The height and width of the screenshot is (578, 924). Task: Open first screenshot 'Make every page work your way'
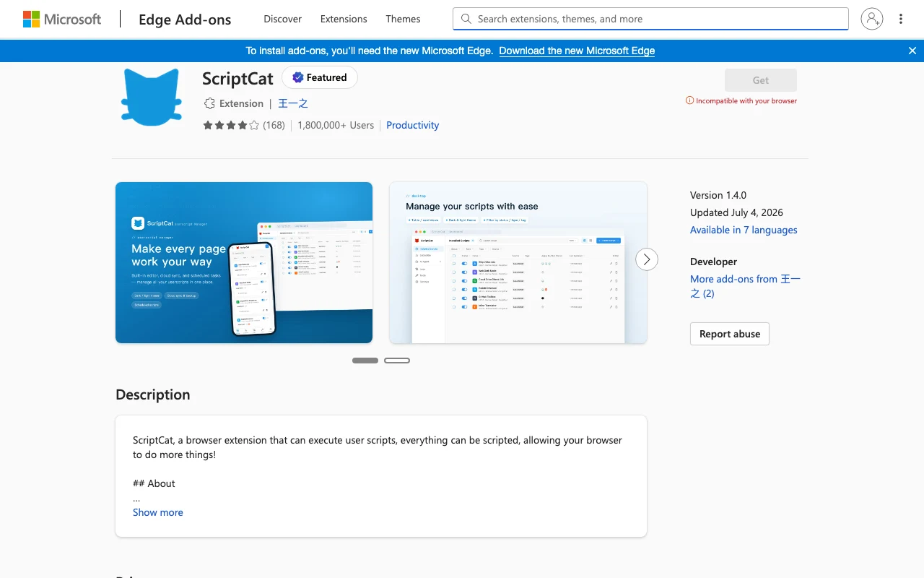(244, 262)
